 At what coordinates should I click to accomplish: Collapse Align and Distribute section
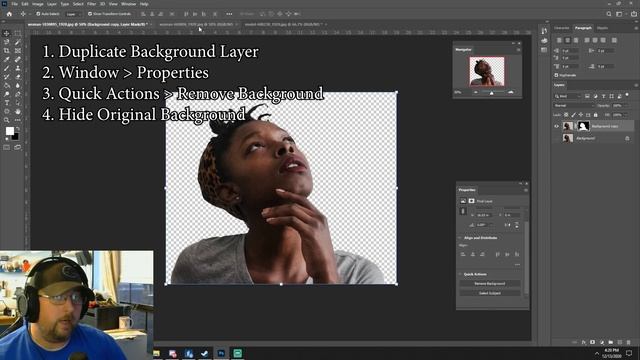pyautogui.click(x=460, y=238)
